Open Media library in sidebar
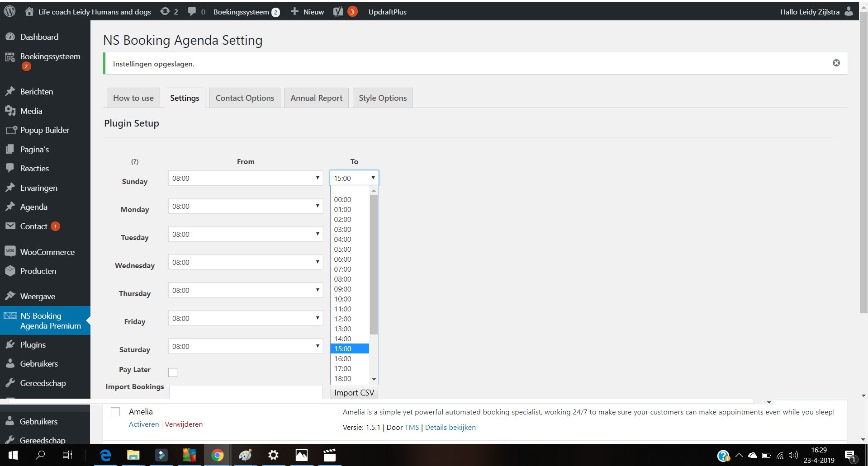The image size is (868, 466). click(31, 111)
